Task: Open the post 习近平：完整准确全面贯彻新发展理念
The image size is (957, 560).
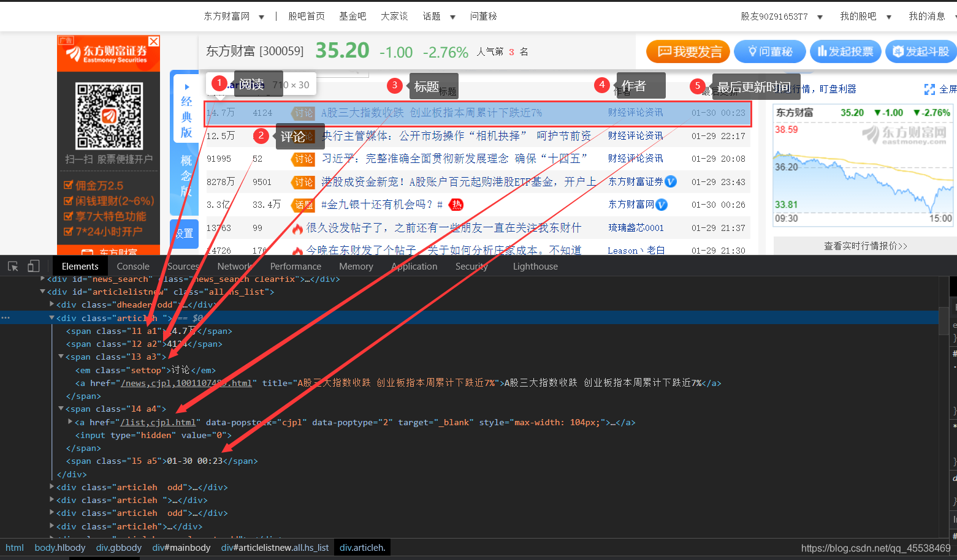Action: point(454,159)
